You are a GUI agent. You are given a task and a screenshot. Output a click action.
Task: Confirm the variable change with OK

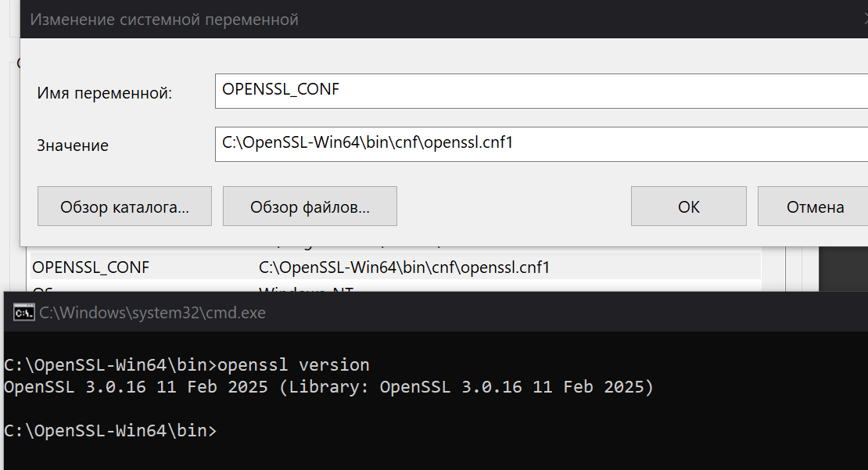click(689, 206)
